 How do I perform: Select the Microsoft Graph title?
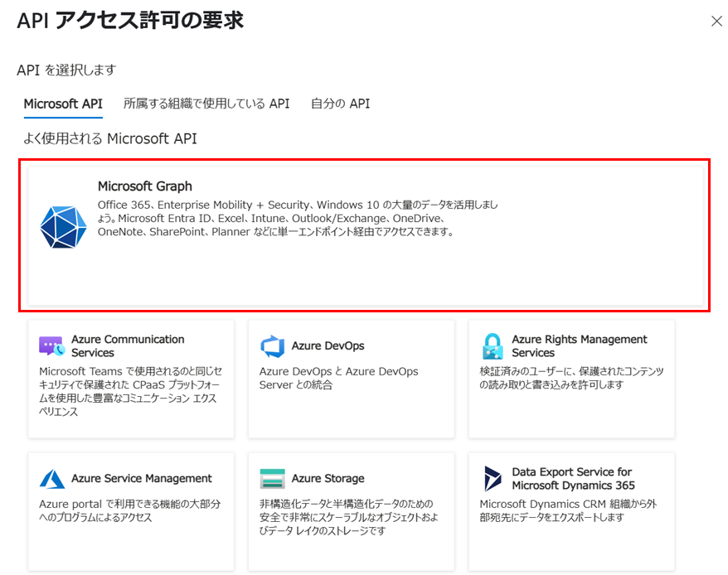click(145, 186)
